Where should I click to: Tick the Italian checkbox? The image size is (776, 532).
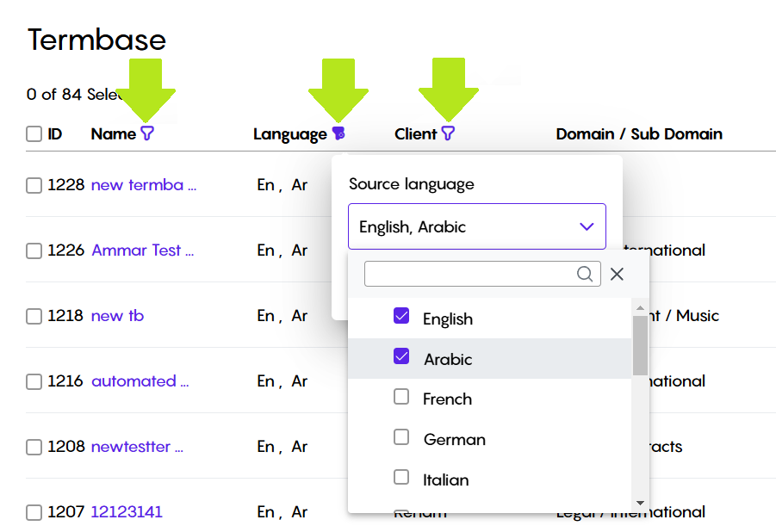point(401,477)
